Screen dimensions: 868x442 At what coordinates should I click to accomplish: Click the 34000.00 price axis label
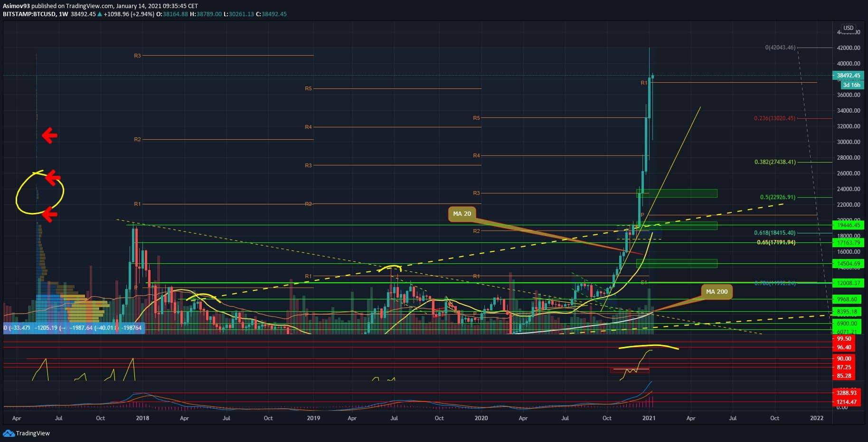coord(849,111)
